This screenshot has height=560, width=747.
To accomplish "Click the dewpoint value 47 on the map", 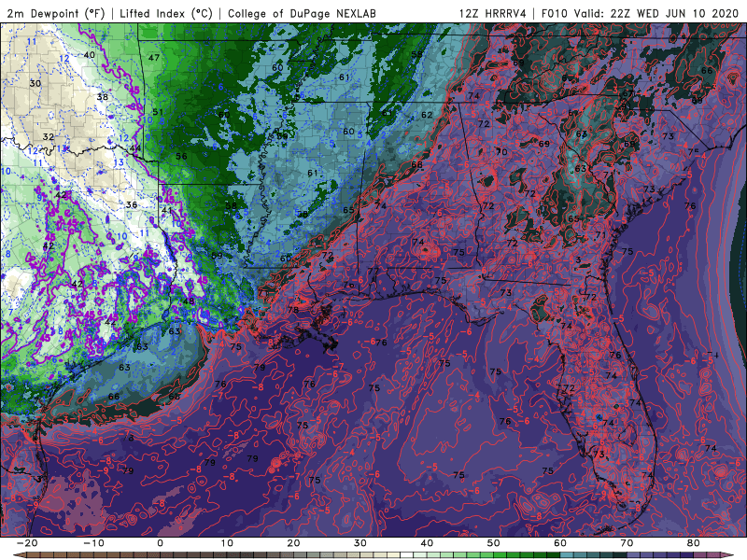I will (x=153, y=58).
